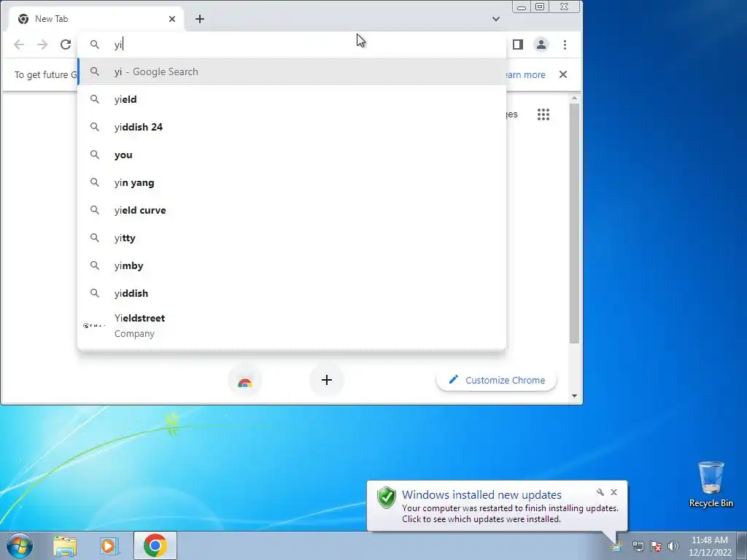Open the profile avatar icon

[541, 44]
